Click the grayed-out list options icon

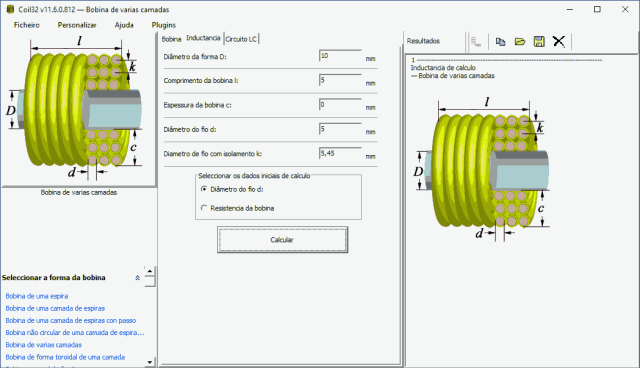476,41
